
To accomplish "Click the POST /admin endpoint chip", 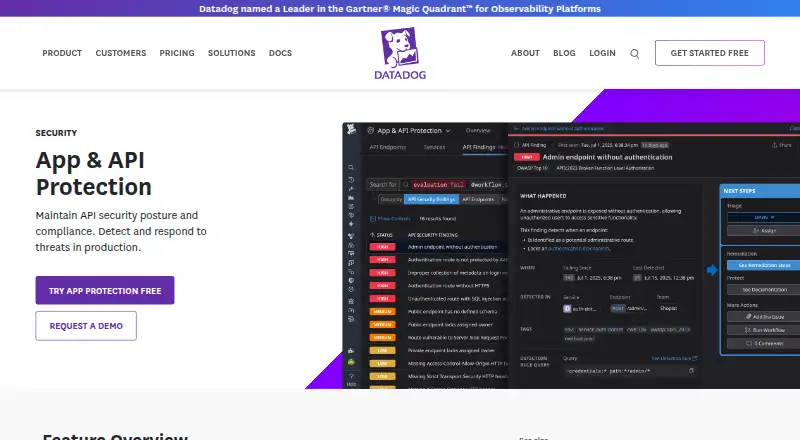I will point(629,308).
